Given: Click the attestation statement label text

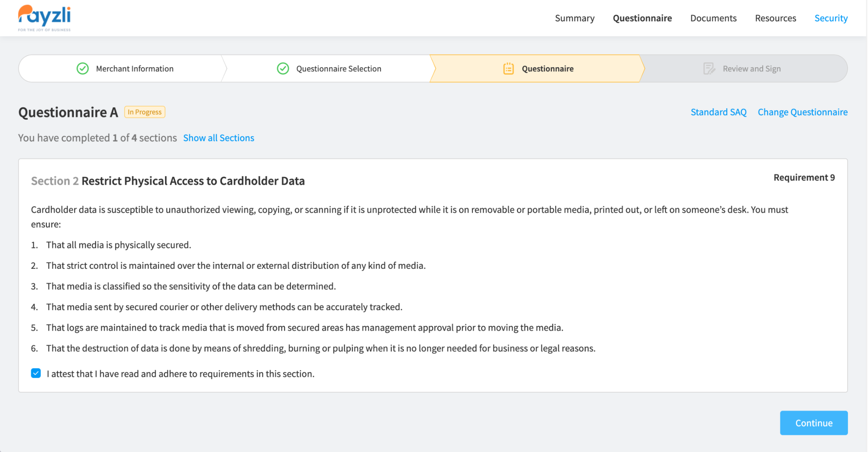Looking at the screenshot, I should pyautogui.click(x=180, y=374).
